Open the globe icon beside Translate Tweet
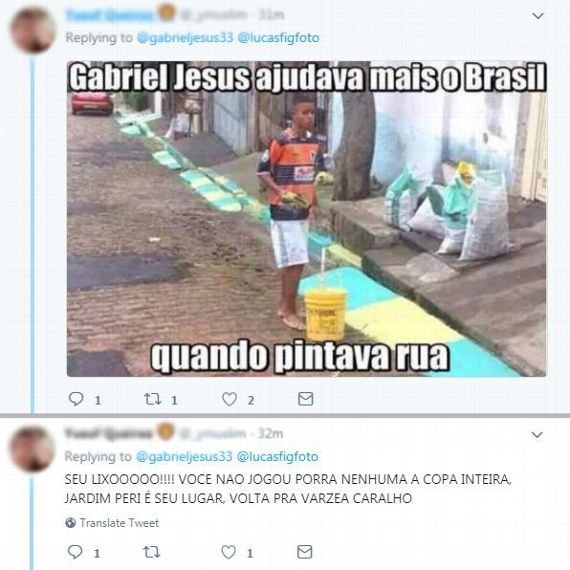This screenshot has height=570, width=570. tap(71, 523)
